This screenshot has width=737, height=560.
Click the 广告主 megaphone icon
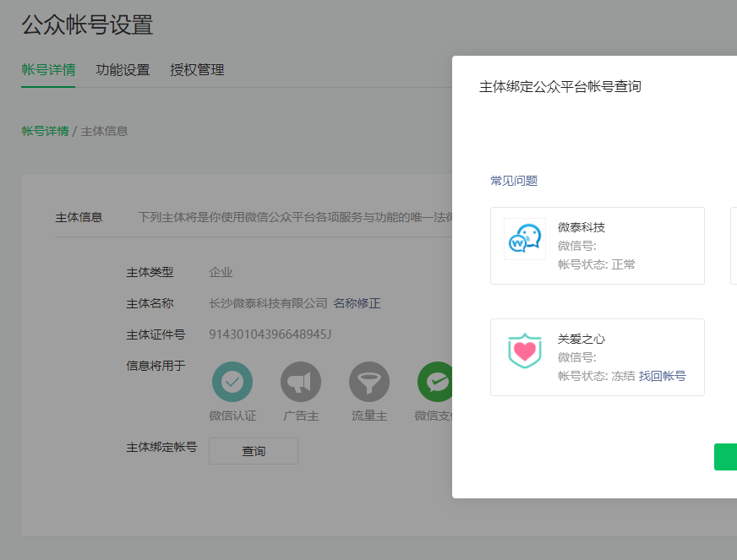(x=301, y=382)
